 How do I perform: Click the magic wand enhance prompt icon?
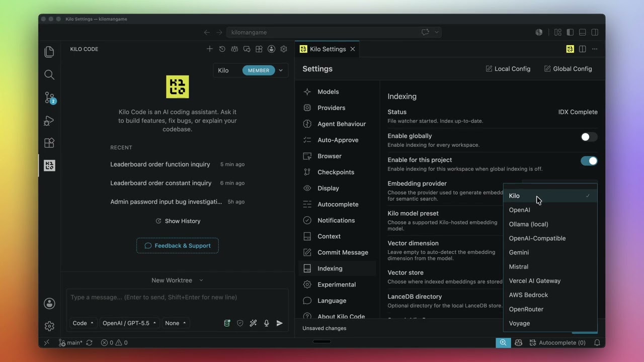(x=253, y=323)
